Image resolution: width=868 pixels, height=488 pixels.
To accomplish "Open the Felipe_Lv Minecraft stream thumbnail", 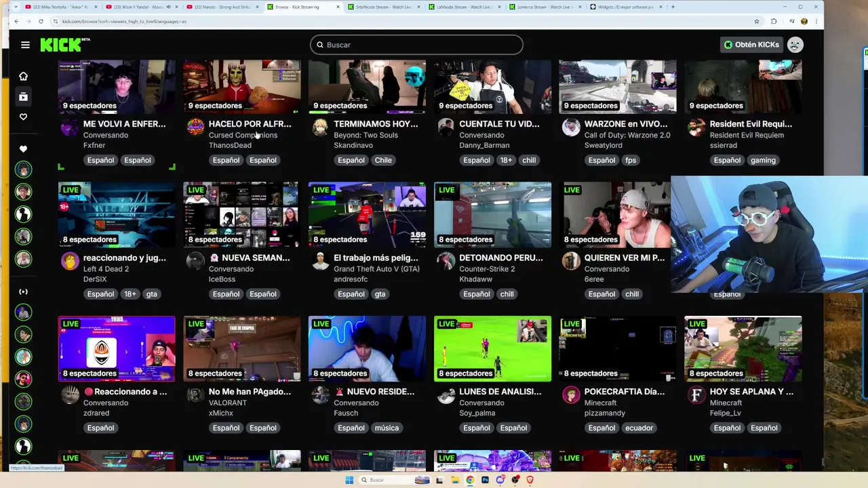I will click(743, 348).
